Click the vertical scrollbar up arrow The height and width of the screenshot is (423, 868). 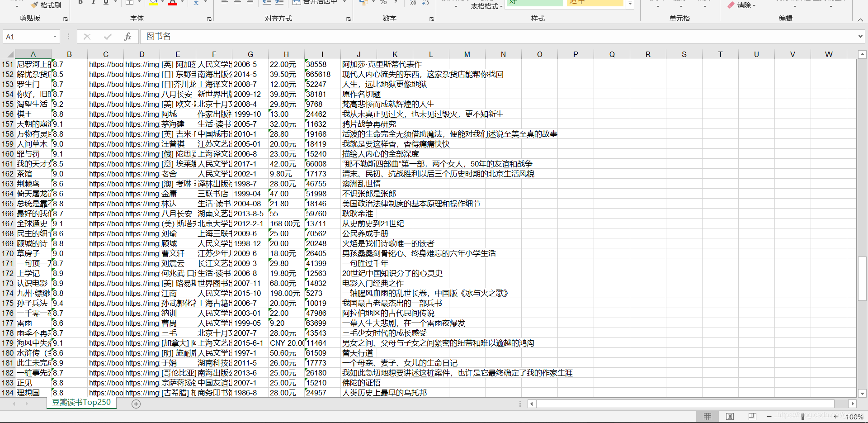pyautogui.click(x=862, y=55)
